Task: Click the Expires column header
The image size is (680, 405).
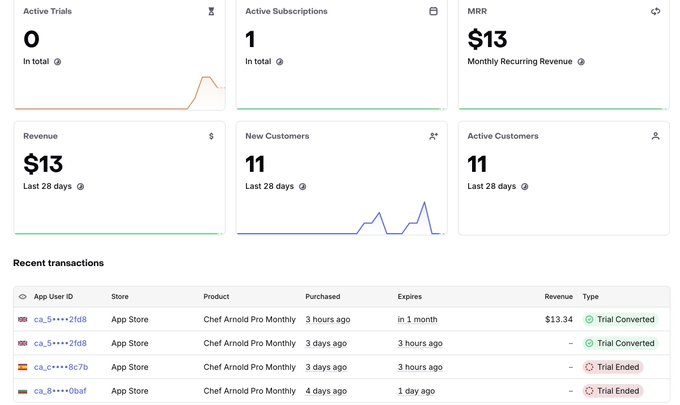Action: [409, 297]
